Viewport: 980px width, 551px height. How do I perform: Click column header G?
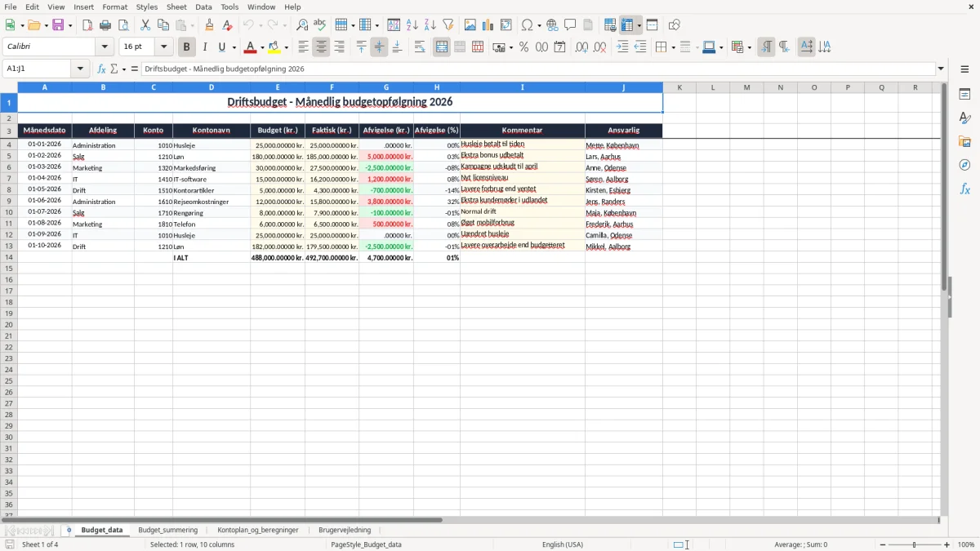point(386,87)
